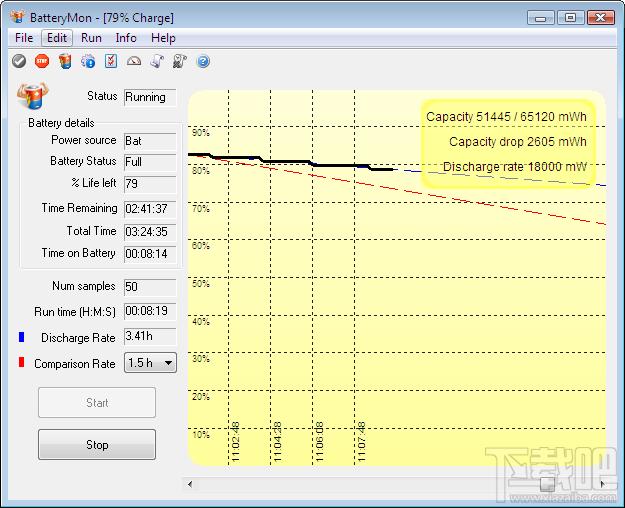Click the blue Discharge Rate color marker
625x508 pixels.
point(22,337)
